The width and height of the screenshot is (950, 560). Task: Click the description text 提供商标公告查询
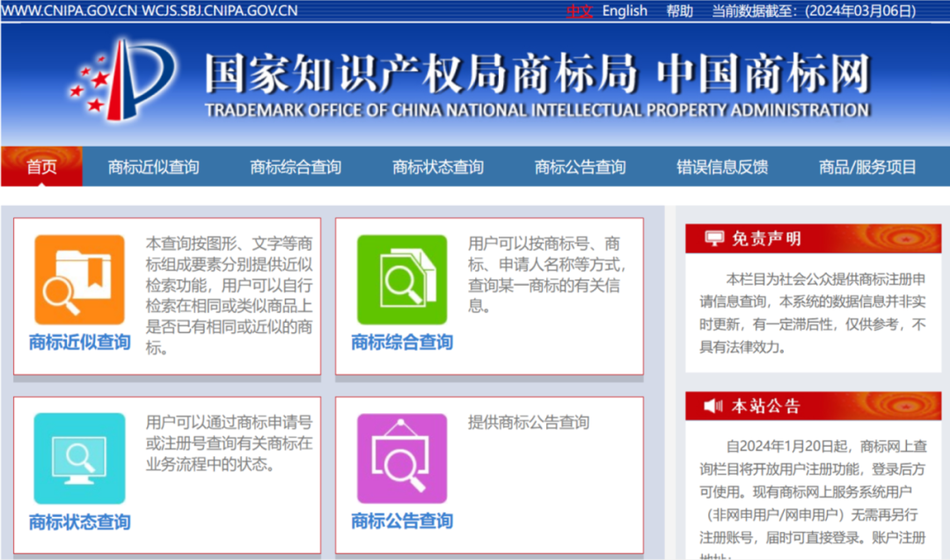pos(529,423)
